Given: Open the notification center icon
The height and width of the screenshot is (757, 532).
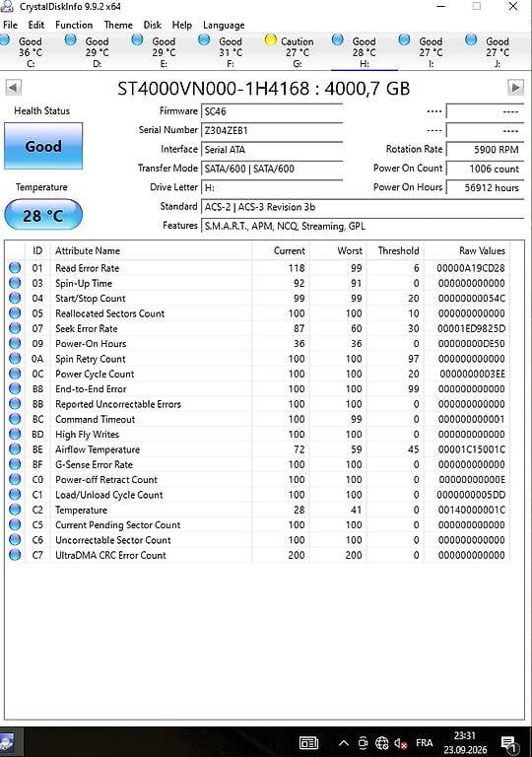Looking at the screenshot, I should point(509,744).
